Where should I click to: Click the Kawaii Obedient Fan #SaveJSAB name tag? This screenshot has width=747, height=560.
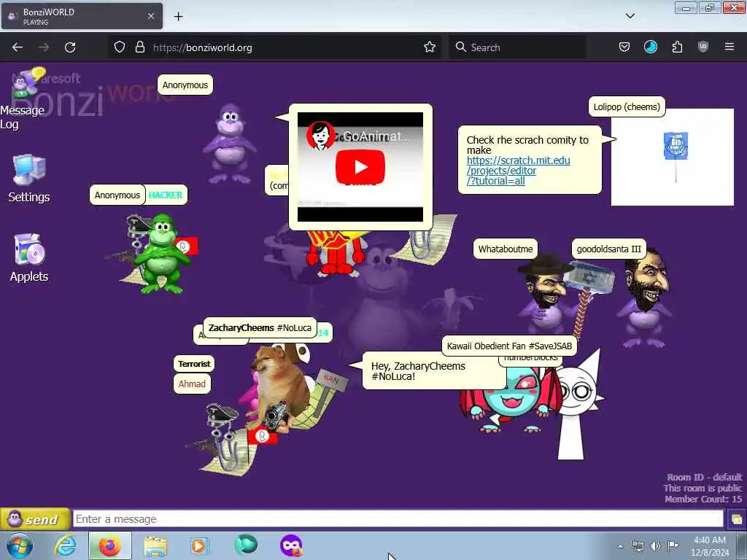(509, 346)
